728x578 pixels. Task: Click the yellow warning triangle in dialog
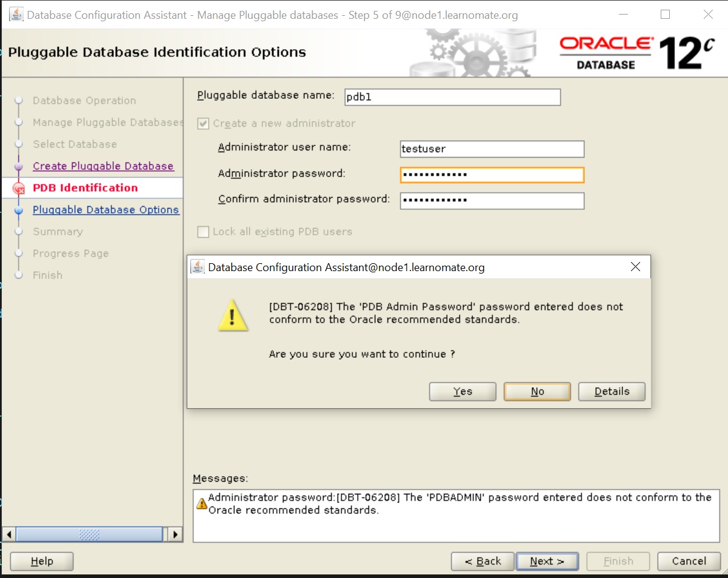point(233,317)
